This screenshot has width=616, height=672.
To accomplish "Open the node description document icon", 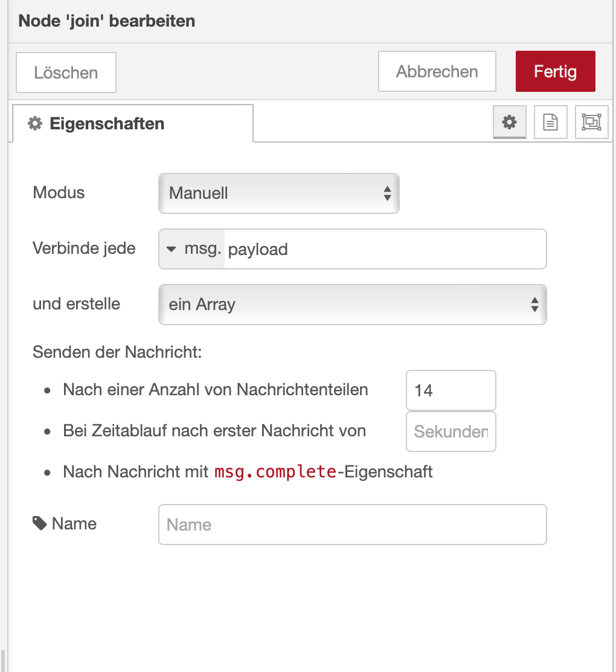I will (550, 123).
